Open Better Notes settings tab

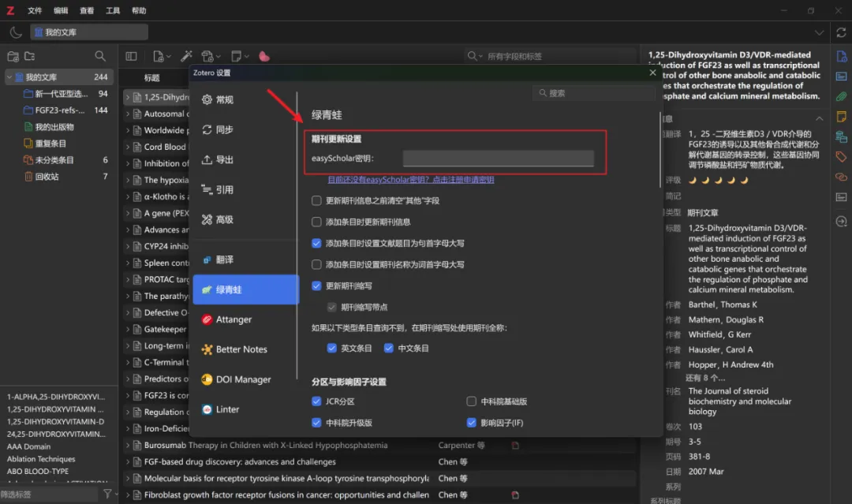245,349
